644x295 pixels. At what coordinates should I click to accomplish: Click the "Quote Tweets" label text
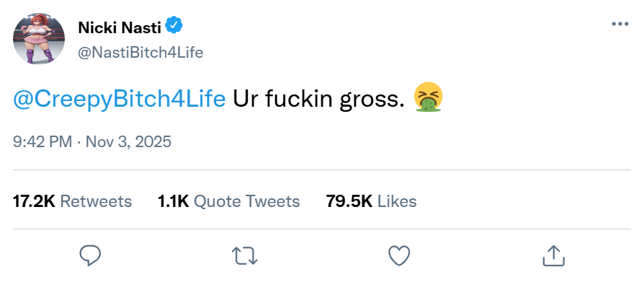click(247, 201)
